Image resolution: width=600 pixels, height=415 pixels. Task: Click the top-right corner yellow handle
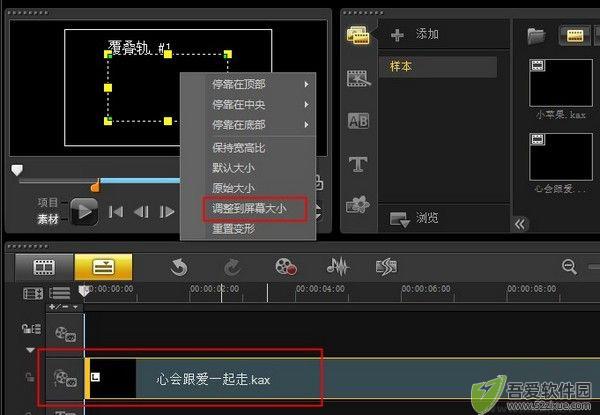click(x=228, y=54)
